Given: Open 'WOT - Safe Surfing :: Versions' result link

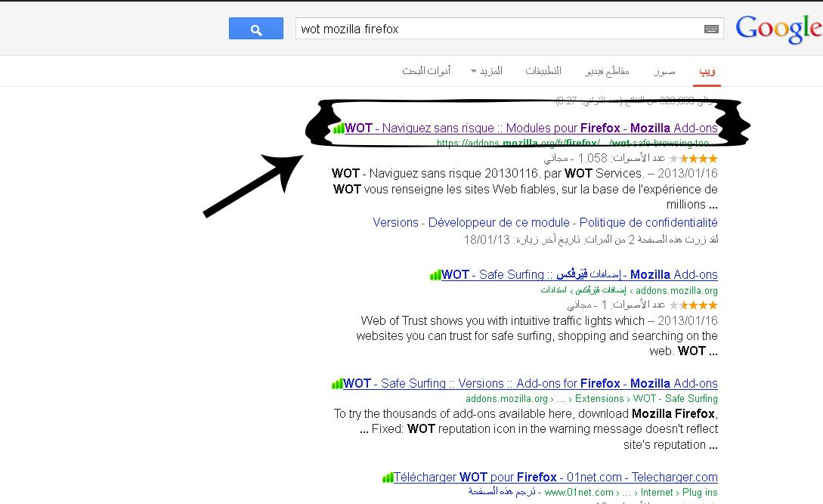Looking at the screenshot, I should click(530, 384).
